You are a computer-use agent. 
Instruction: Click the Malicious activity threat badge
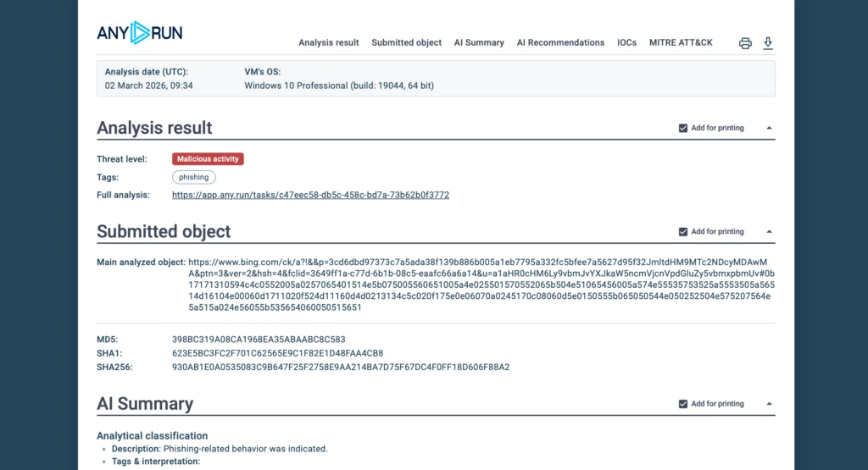pyautogui.click(x=208, y=158)
